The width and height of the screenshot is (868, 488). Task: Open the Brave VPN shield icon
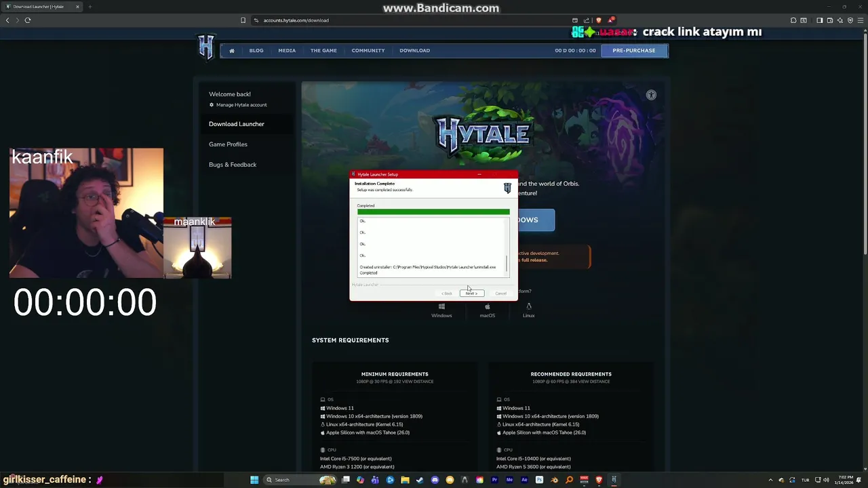tap(850, 20)
